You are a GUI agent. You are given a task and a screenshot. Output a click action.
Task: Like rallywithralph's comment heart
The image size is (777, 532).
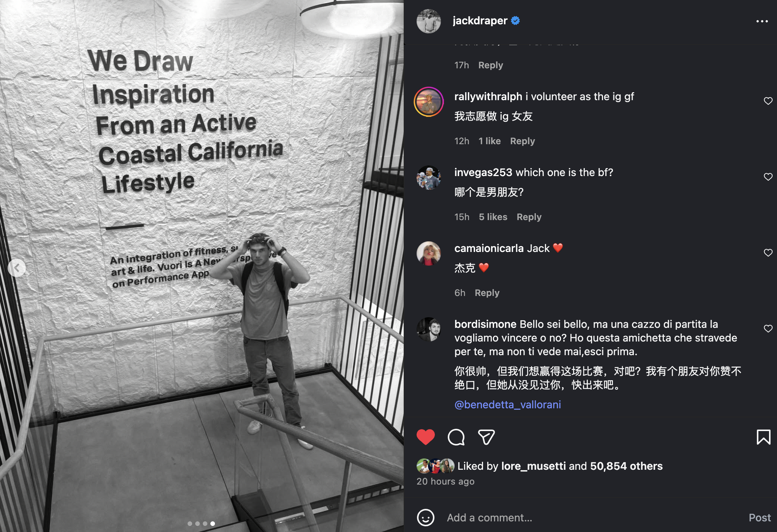coord(768,101)
